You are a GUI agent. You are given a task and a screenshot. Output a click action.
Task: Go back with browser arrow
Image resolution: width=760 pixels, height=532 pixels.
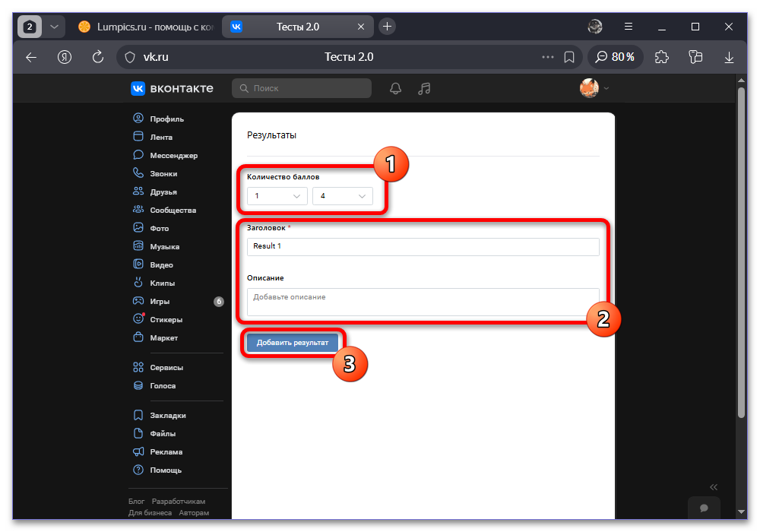pyautogui.click(x=31, y=57)
